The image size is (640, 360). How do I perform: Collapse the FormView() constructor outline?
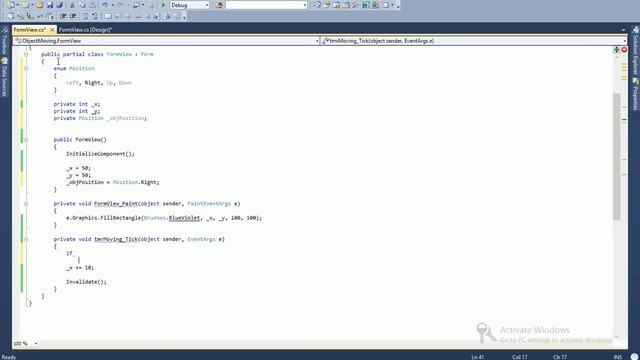click(26, 140)
